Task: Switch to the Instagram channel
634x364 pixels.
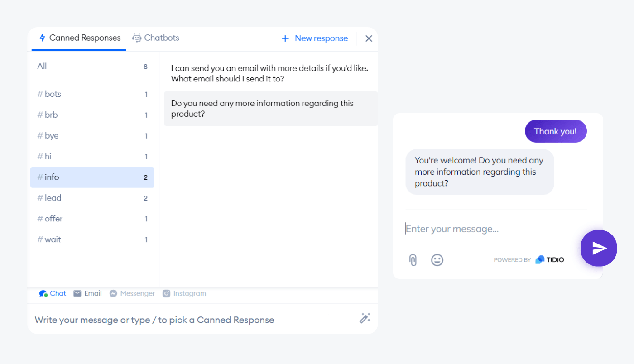Action: [184, 293]
